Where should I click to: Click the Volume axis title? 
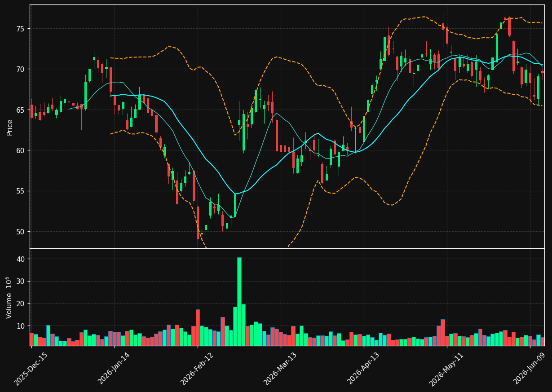[x=9, y=298]
